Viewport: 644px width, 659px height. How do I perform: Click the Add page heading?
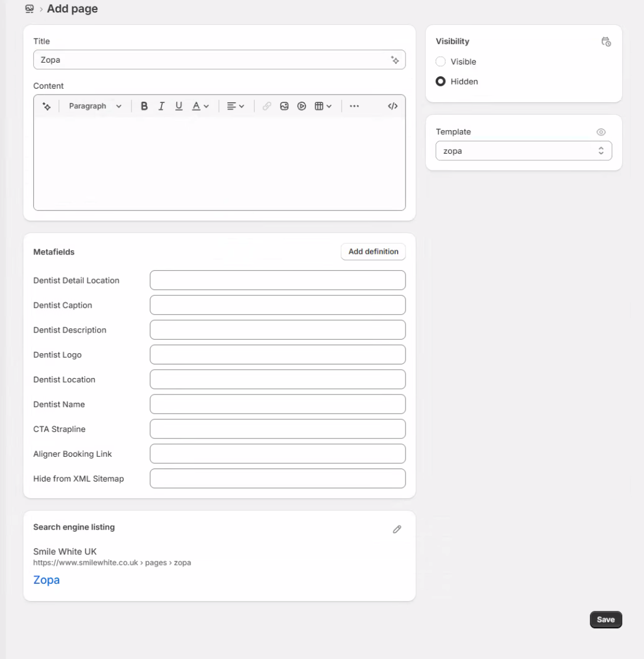[72, 9]
